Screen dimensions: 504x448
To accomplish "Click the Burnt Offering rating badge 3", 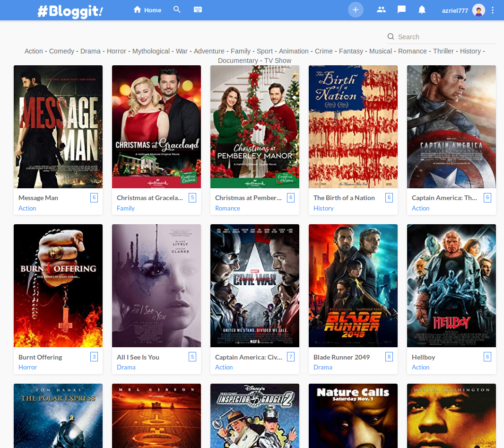I will pos(94,357).
